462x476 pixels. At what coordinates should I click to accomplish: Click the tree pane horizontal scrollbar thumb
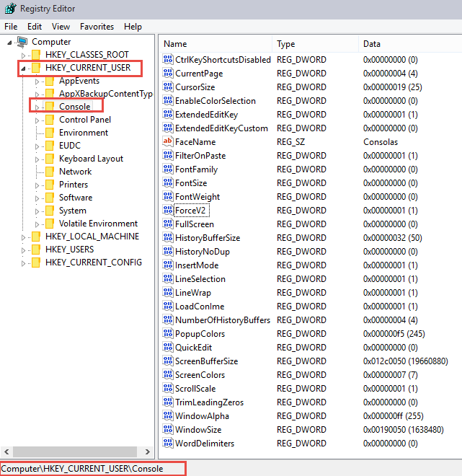(x=75, y=451)
